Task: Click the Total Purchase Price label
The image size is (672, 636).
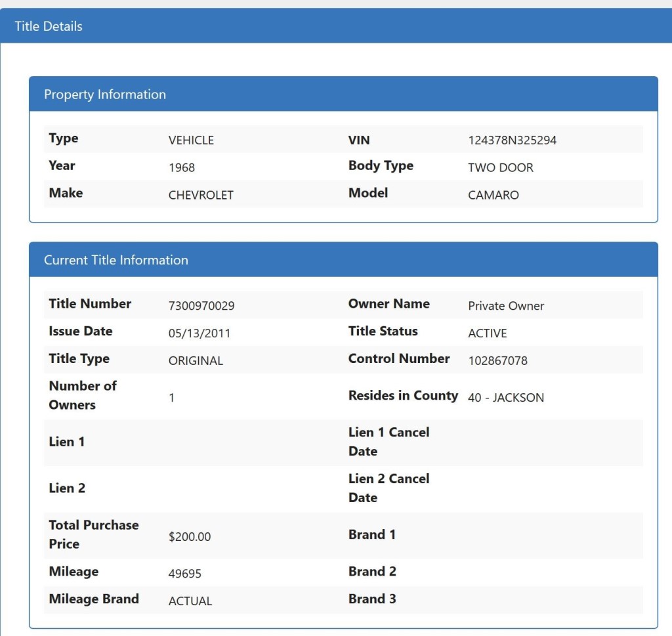Action: tap(94, 534)
